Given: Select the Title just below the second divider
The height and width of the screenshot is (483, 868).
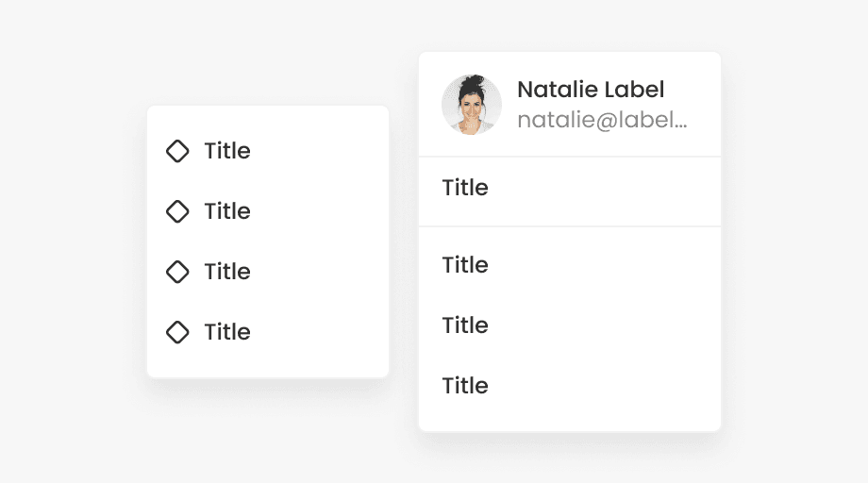Looking at the screenshot, I should coord(465,265).
